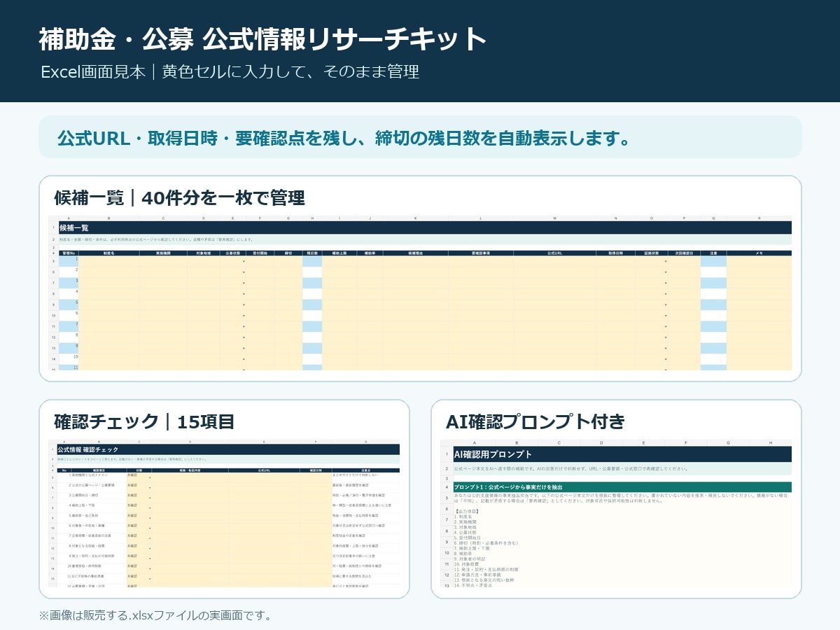Click the 補助率・自己負担 check item
Image resolution: width=840 pixels, height=630 pixels.
87,515
